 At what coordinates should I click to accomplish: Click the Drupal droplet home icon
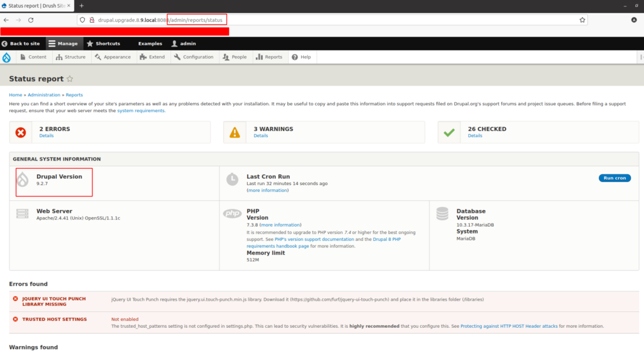pyautogui.click(x=6, y=57)
